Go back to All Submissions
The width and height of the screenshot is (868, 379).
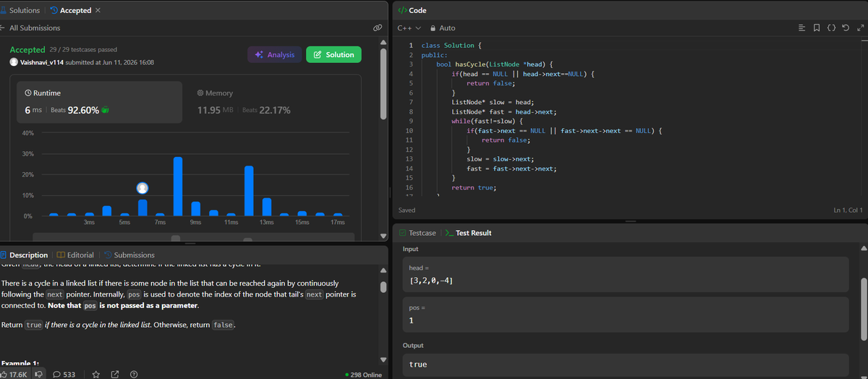pyautogui.click(x=34, y=28)
